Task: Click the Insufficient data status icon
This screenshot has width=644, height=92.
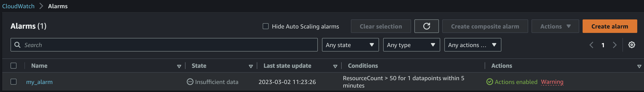Action: (190, 82)
